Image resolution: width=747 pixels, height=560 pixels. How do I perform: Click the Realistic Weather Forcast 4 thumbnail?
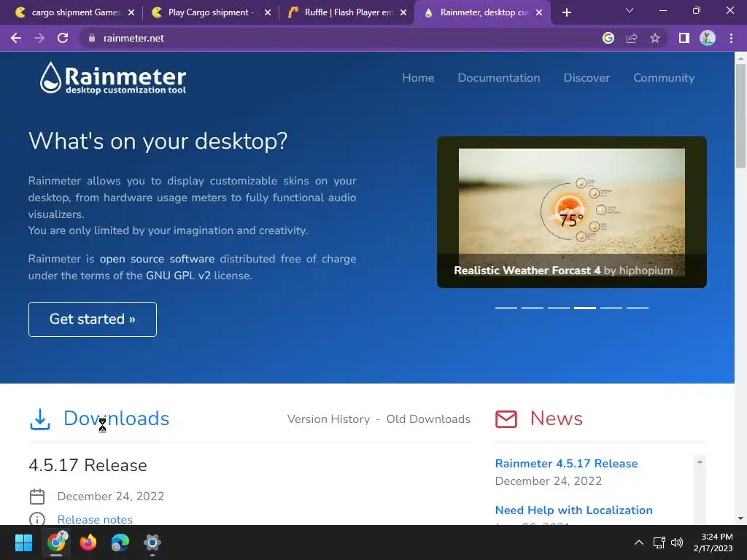click(572, 212)
